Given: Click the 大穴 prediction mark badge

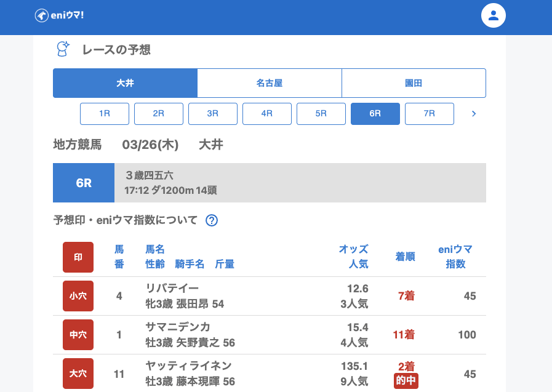Looking at the screenshot, I should coord(78,374).
